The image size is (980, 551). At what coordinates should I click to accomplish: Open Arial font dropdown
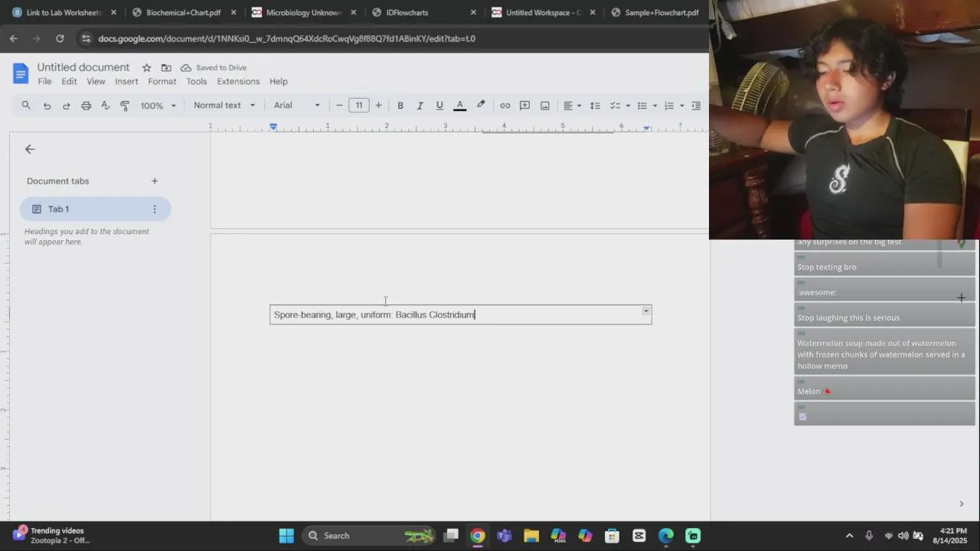pyautogui.click(x=297, y=106)
